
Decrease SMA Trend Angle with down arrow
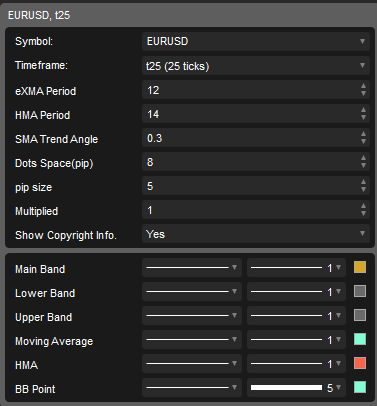tap(363, 142)
